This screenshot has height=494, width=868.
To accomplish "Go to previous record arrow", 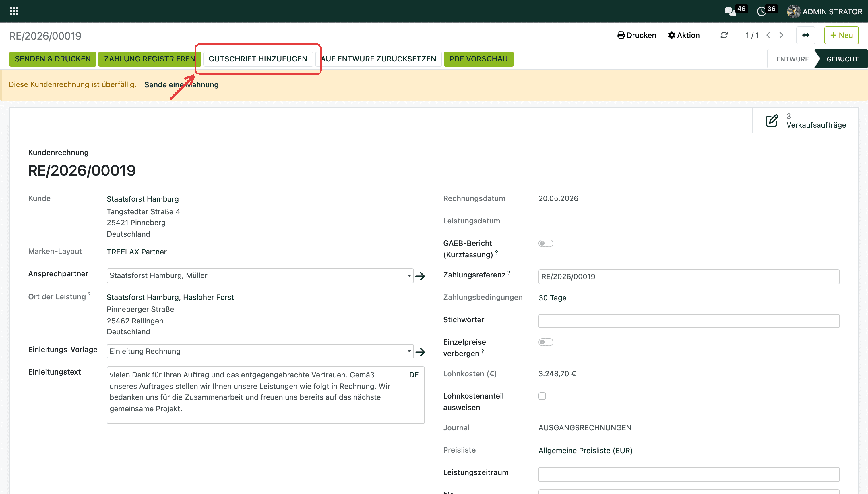I will 768,35.
